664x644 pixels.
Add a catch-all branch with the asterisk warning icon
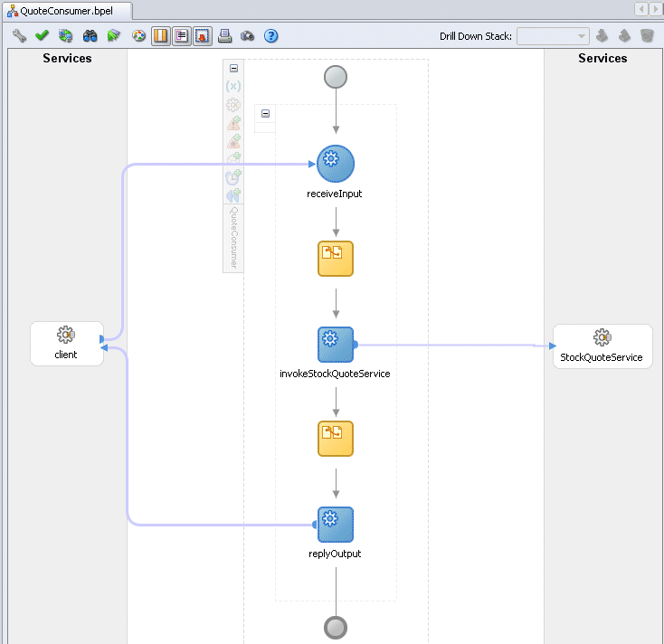pyautogui.click(x=233, y=141)
